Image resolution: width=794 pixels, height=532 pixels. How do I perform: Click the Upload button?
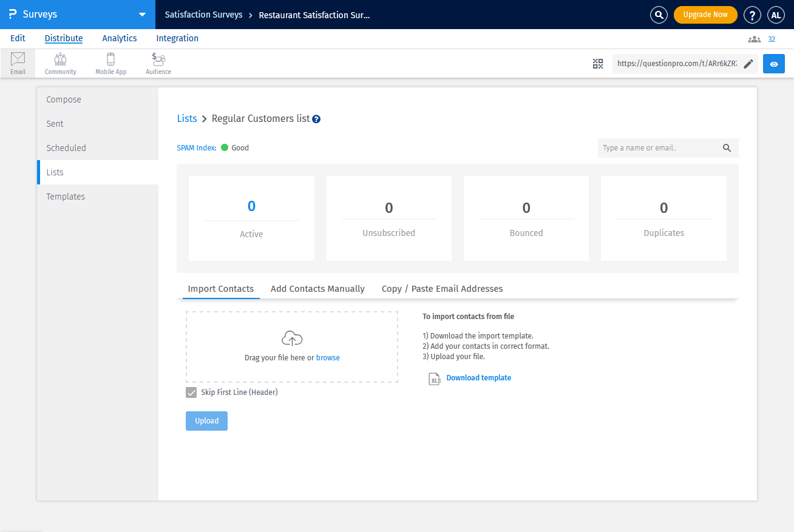206,421
